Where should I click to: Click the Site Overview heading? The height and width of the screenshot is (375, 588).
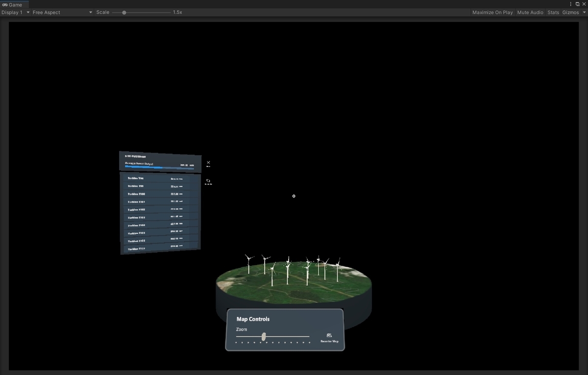[x=135, y=157]
